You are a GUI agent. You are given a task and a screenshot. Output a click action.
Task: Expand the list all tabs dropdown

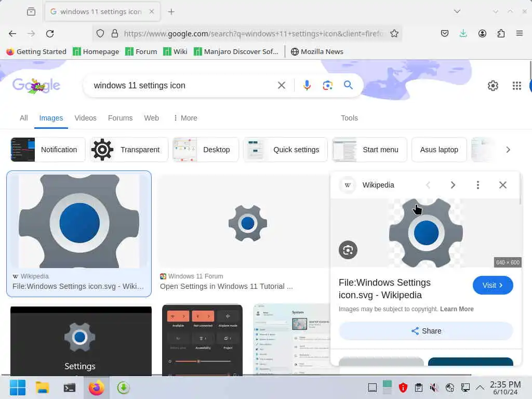click(x=457, y=11)
